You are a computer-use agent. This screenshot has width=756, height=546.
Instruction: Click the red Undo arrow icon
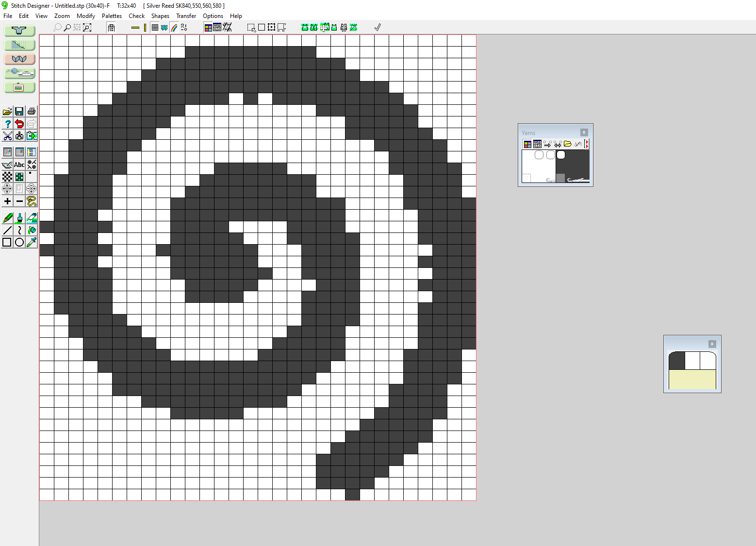click(19, 124)
